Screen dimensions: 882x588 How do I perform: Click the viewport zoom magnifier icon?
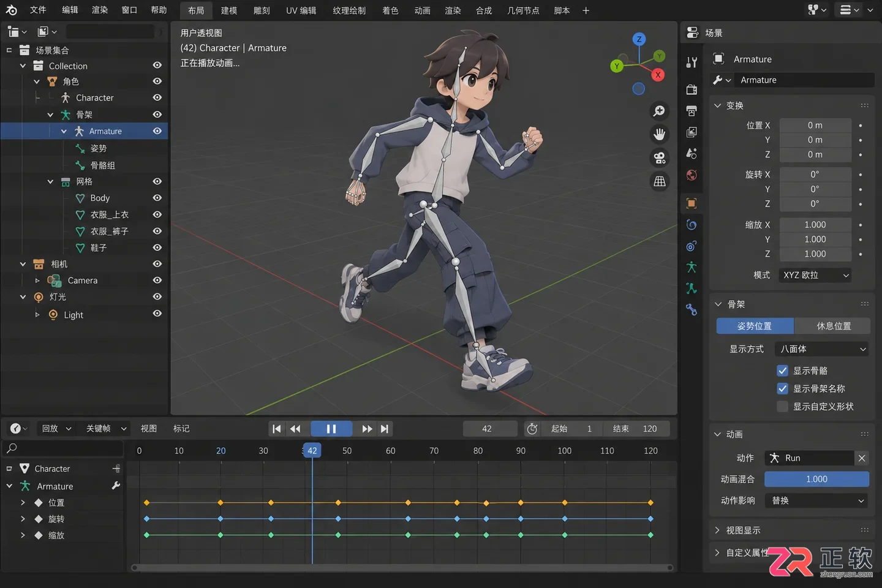point(659,111)
